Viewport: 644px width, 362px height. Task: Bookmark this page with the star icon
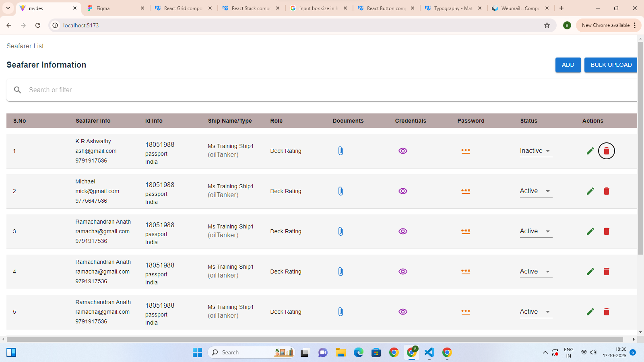[x=547, y=25]
